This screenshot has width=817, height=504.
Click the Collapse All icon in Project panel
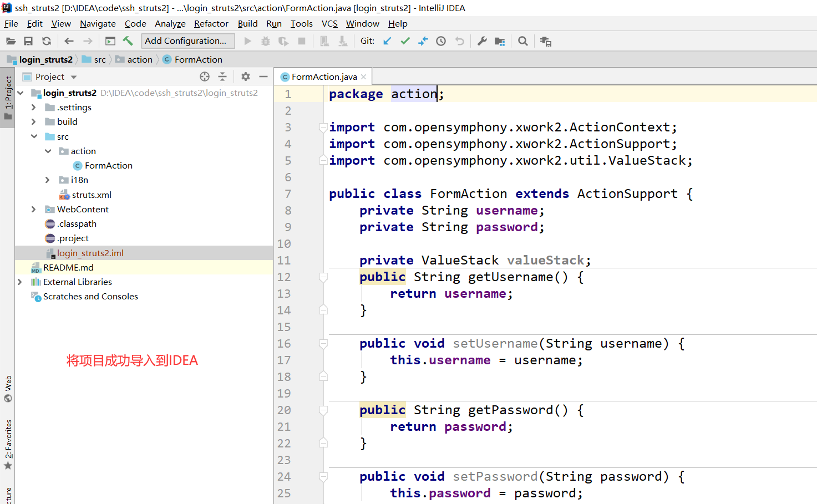click(222, 77)
